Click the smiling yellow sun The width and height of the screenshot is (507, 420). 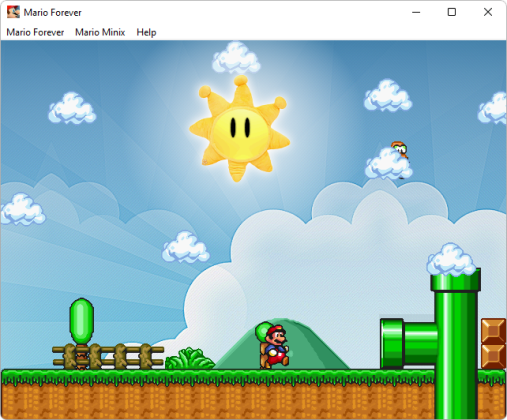[239, 129]
